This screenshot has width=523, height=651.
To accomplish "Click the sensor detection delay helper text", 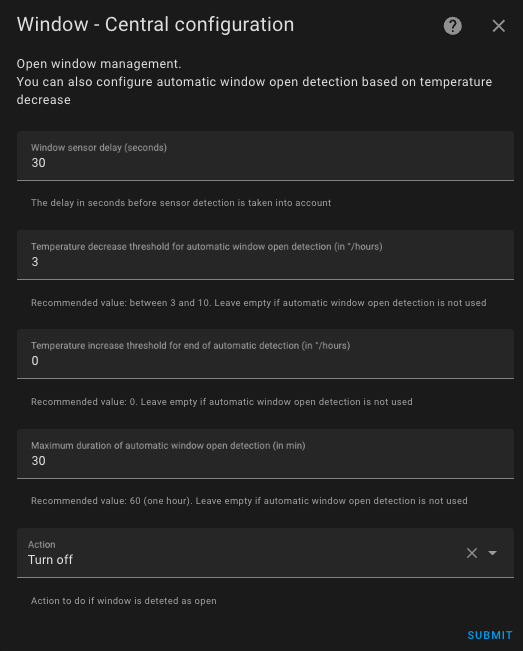I will (x=181, y=203).
